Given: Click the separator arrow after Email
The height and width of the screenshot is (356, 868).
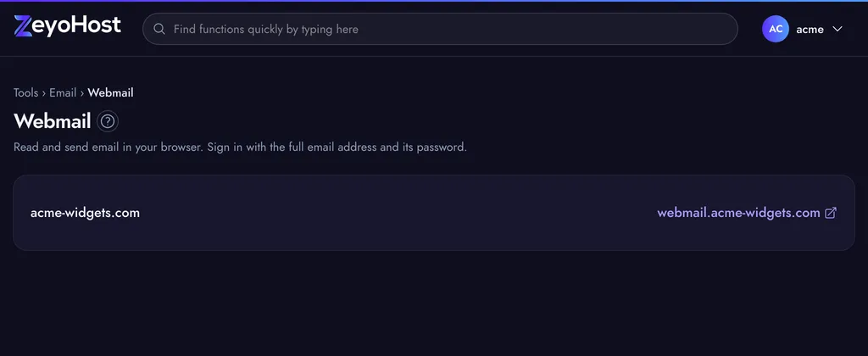Looking at the screenshot, I should click(x=82, y=93).
